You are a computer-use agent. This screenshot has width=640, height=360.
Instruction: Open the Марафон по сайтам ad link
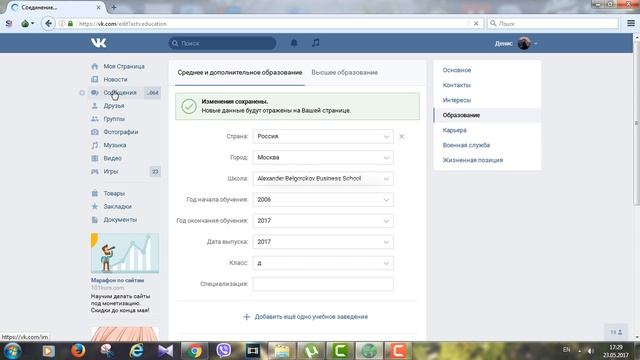[118, 280]
